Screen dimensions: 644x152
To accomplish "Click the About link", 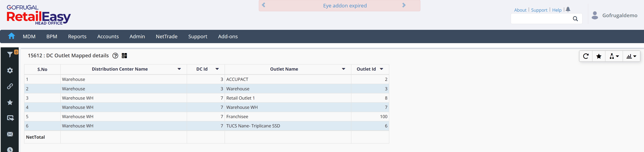I will (520, 10).
